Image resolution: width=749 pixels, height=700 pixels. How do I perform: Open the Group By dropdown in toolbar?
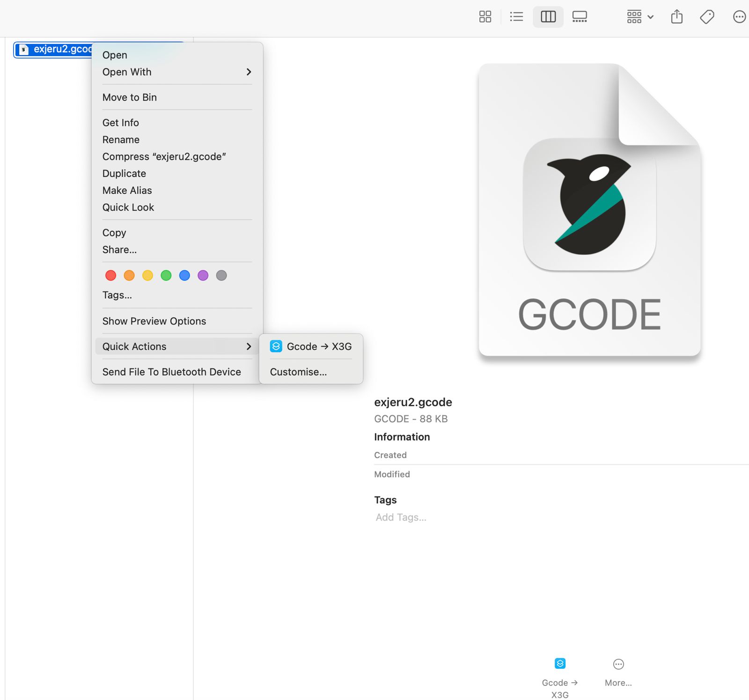coord(640,17)
